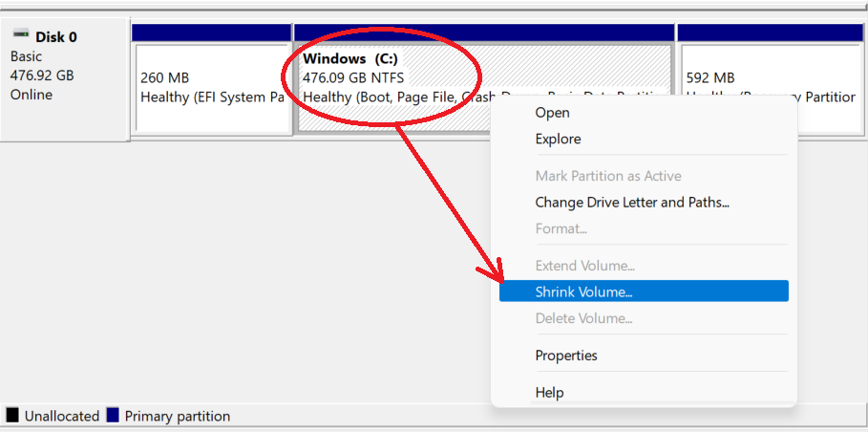Click Mark Partition as Active entry
The image size is (868, 432).
coord(607,176)
